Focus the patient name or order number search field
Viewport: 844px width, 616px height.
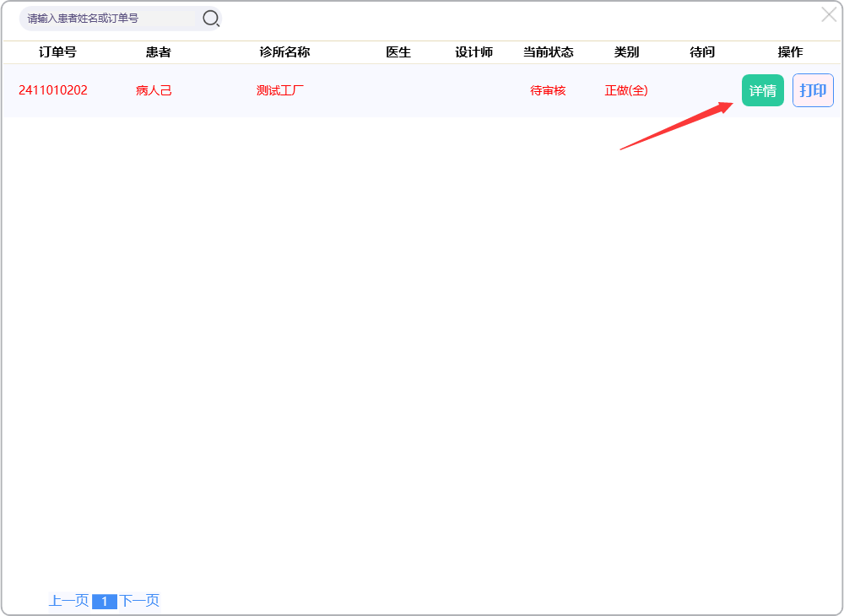click(110, 19)
